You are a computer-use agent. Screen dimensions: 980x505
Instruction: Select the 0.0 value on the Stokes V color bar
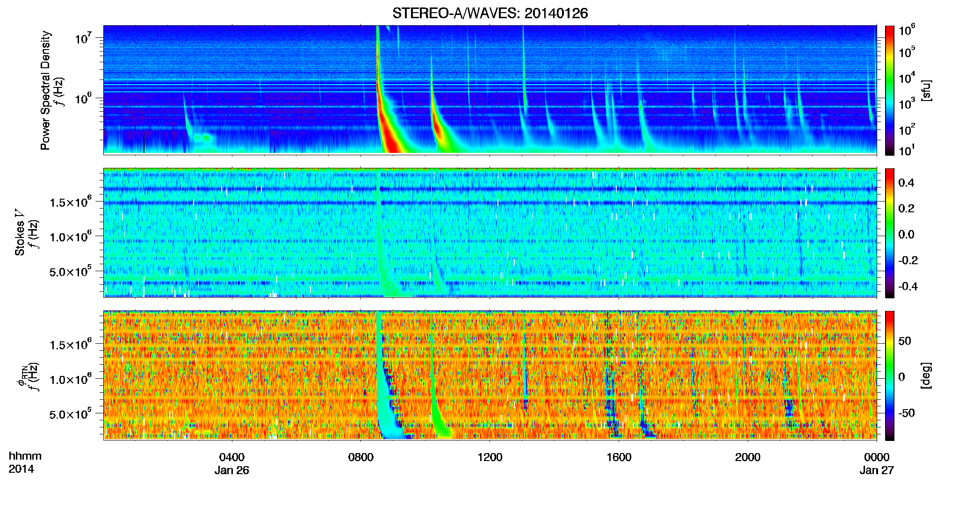[x=906, y=234]
